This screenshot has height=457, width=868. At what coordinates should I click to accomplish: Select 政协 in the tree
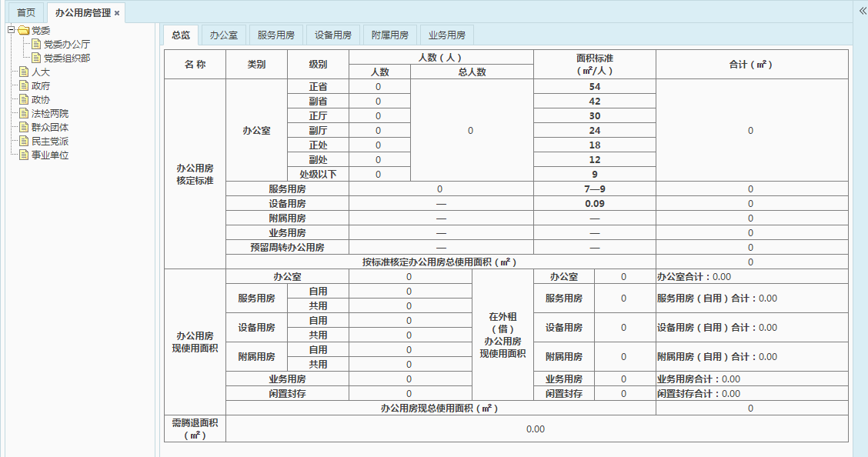tap(41, 99)
